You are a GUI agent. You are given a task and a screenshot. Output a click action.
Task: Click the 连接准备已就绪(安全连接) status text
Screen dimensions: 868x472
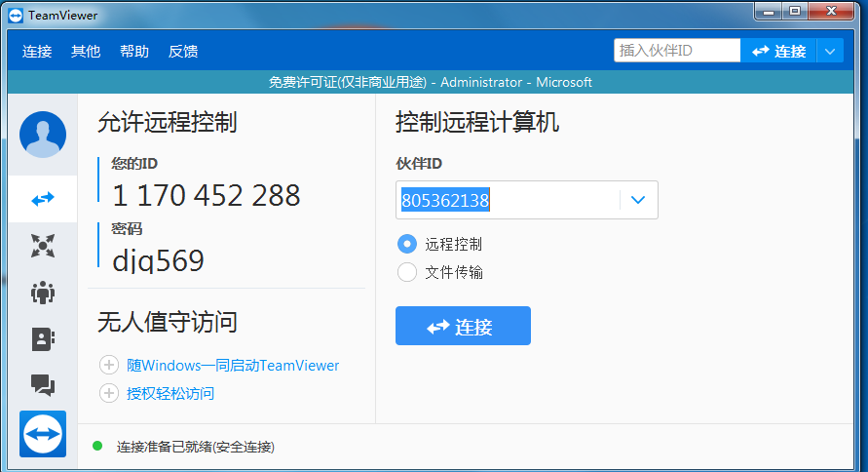(x=196, y=447)
